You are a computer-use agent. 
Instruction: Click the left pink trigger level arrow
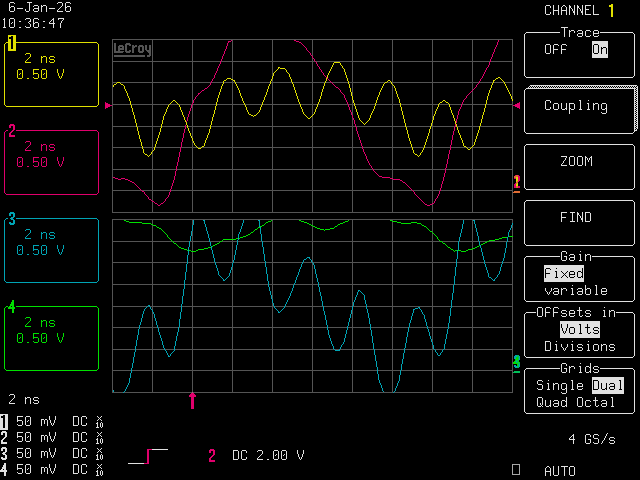(x=108, y=105)
